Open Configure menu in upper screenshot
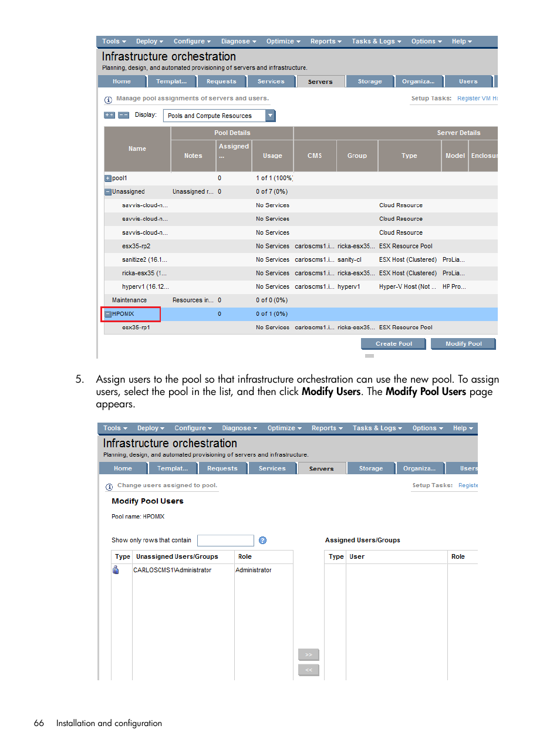This screenshot has width=560, height=746. click(192, 41)
